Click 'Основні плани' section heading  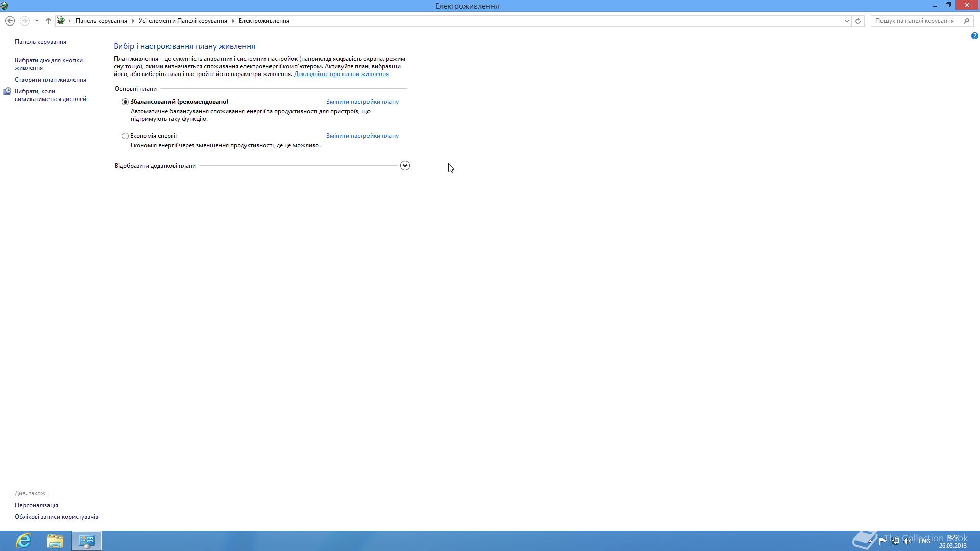pos(136,89)
